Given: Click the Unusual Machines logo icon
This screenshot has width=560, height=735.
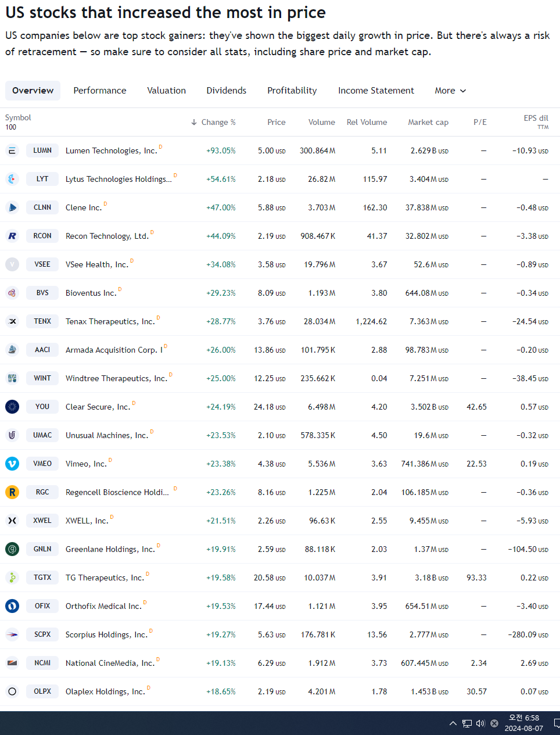Looking at the screenshot, I should (12, 435).
